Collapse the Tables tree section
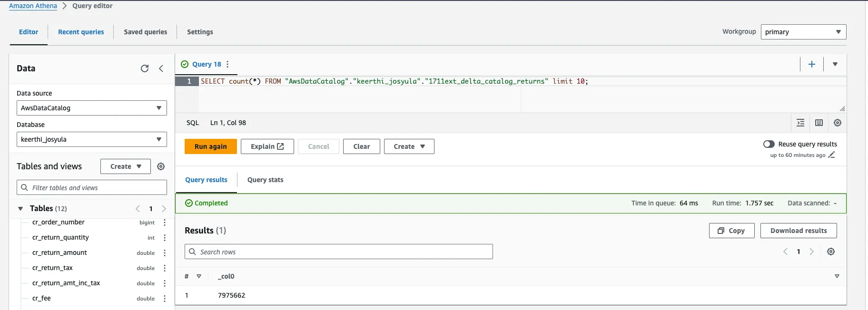Viewport: 868px width, 310px height. [20, 209]
